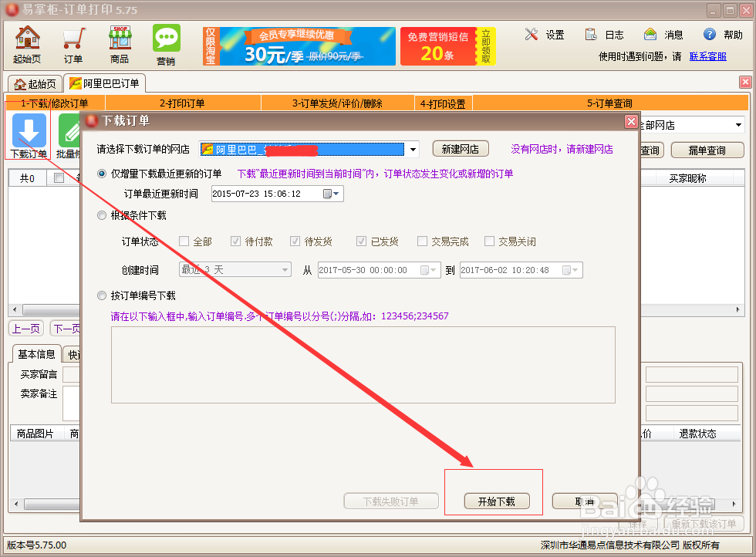
Task: Click the 开始下载 button
Action: point(497,501)
